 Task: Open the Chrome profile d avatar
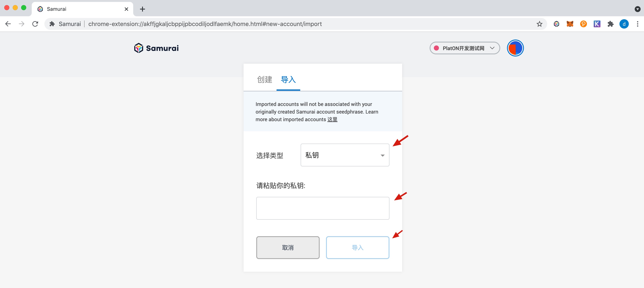click(x=624, y=24)
